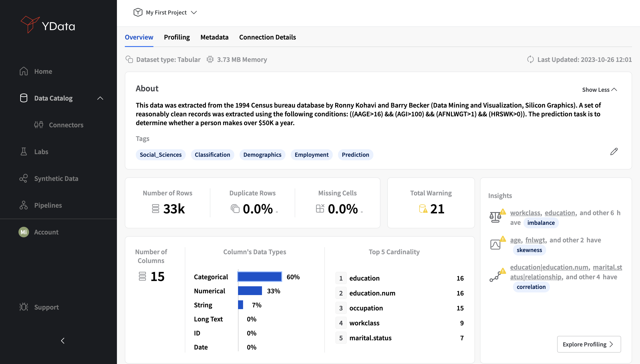Switch to the Metadata tab
The width and height of the screenshot is (640, 364).
pyautogui.click(x=215, y=37)
